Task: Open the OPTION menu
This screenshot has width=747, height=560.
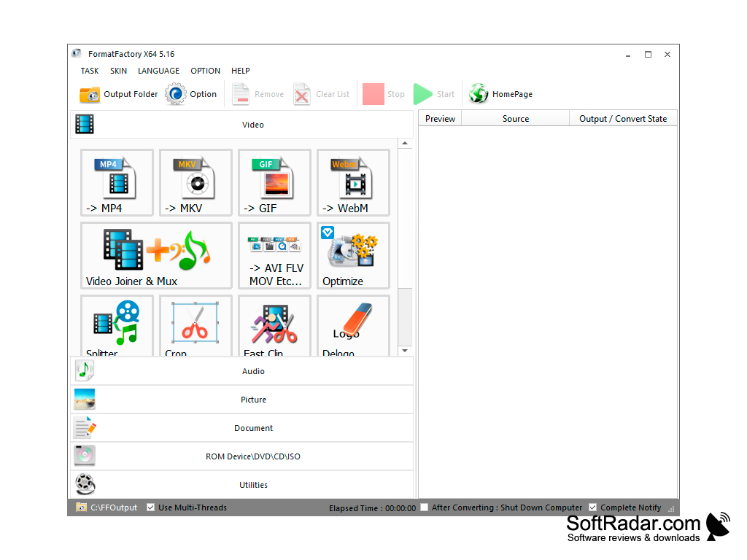Action: tap(205, 71)
